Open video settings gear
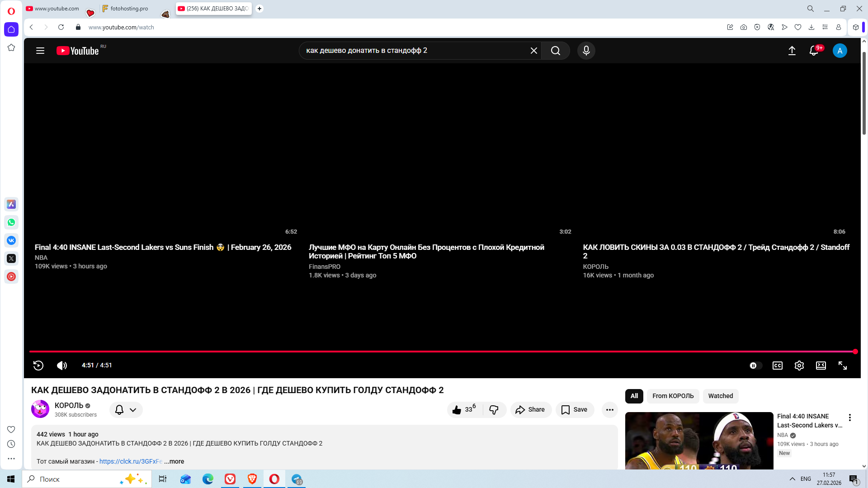 click(799, 366)
